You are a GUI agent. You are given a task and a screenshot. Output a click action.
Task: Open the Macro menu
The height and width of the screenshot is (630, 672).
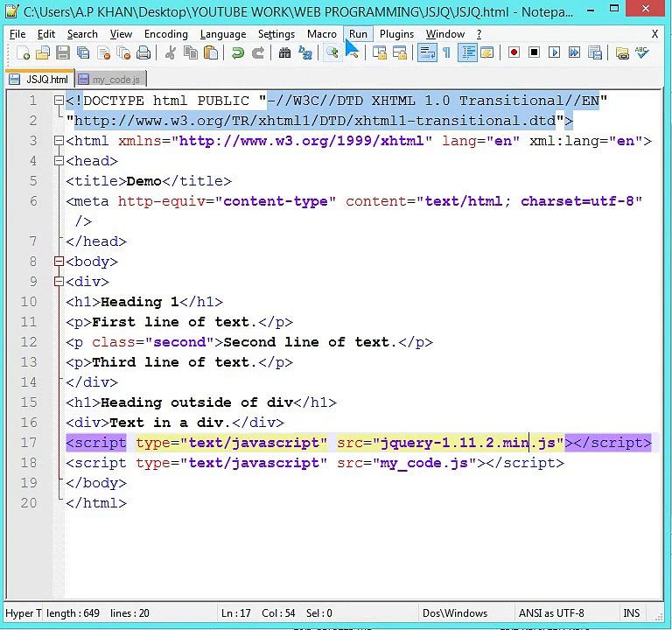point(322,34)
